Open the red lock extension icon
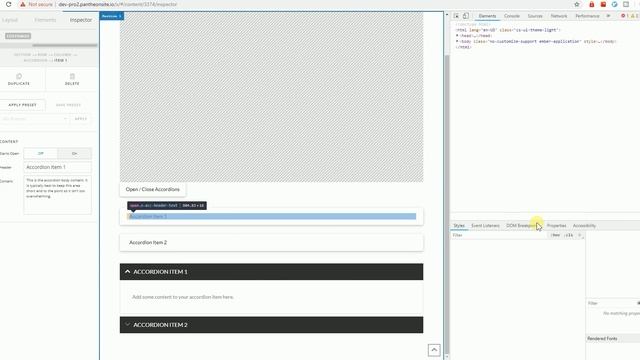 point(591,4)
